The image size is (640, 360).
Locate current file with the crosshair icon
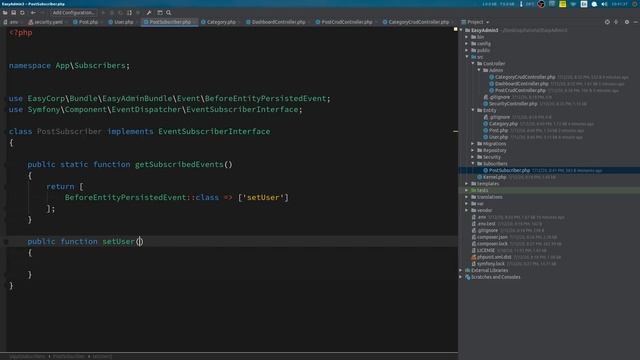[607, 22]
